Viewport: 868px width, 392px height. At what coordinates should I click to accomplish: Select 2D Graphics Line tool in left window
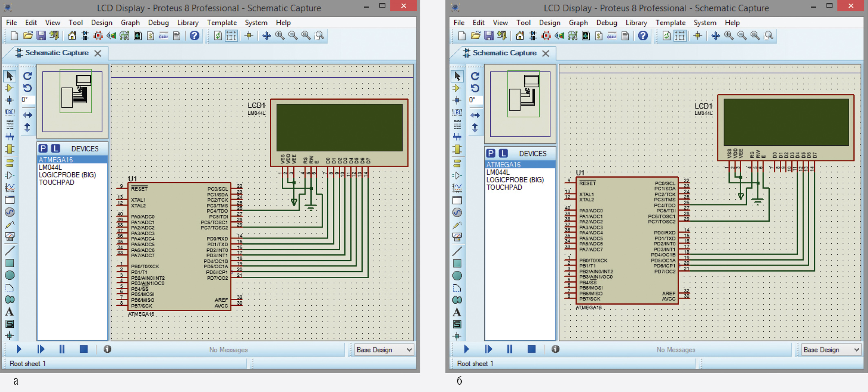point(10,250)
